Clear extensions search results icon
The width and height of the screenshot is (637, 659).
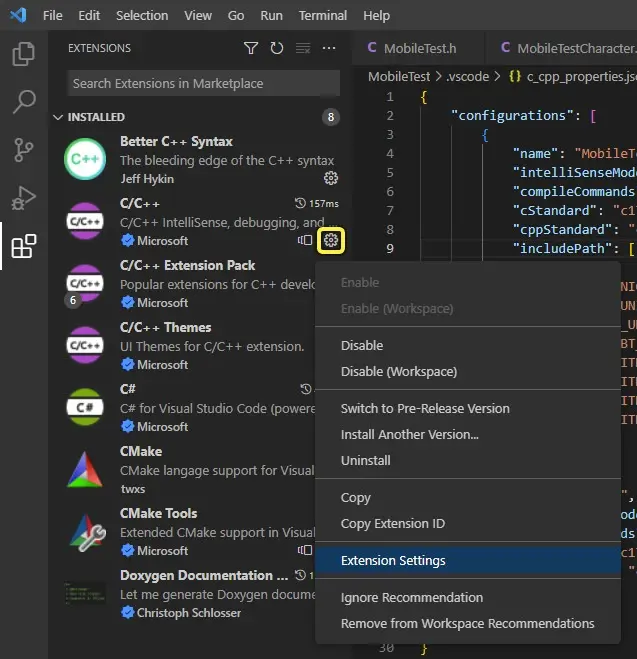[x=303, y=48]
